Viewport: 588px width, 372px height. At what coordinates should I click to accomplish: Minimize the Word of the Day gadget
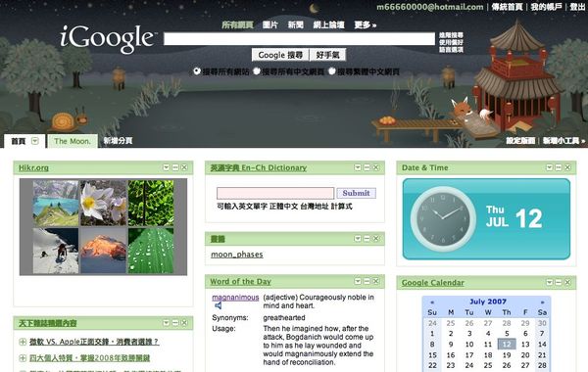point(367,281)
